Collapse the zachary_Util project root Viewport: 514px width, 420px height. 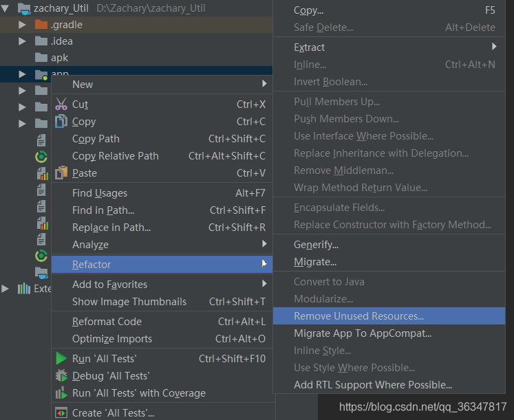click(x=6, y=8)
